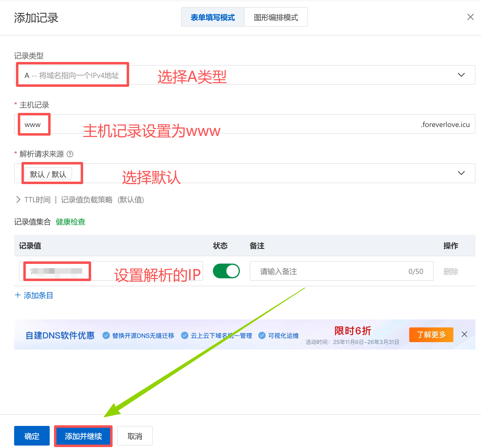Click the .foreverlove.icu domain suffix
Image resolution: width=481 pixels, height=448 pixels.
[x=445, y=124]
